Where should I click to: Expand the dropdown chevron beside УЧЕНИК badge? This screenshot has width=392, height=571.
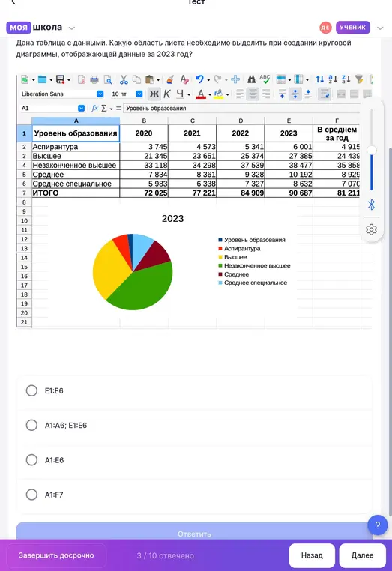(x=380, y=28)
